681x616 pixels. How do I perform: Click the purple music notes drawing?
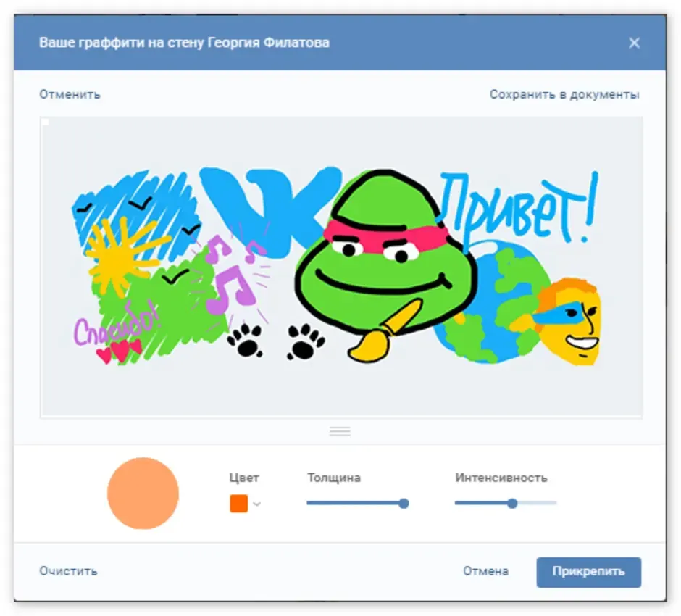click(230, 274)
